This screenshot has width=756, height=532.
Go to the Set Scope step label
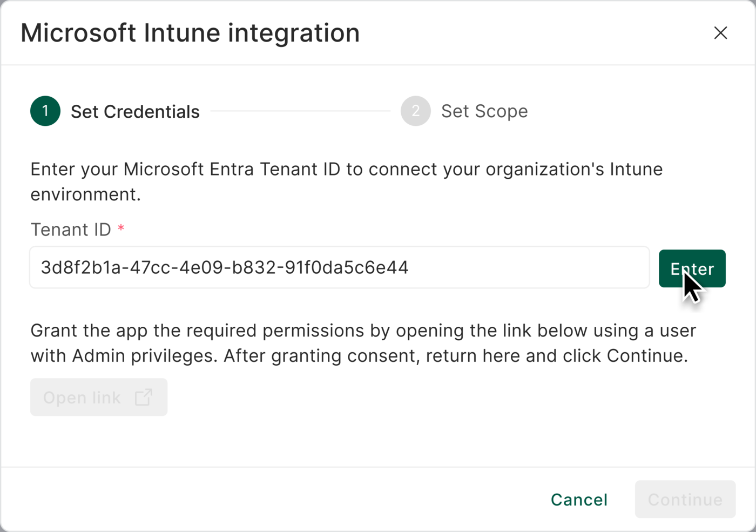coord(484,111)
